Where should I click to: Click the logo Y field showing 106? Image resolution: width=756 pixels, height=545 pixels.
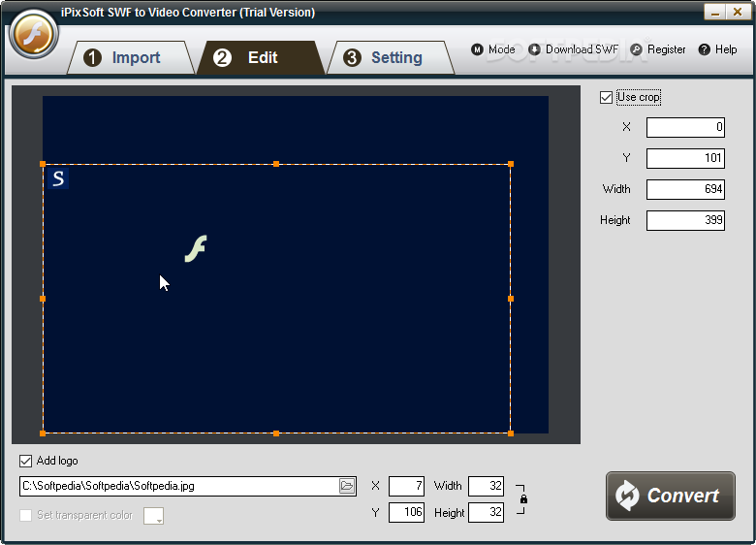(406, 512)
